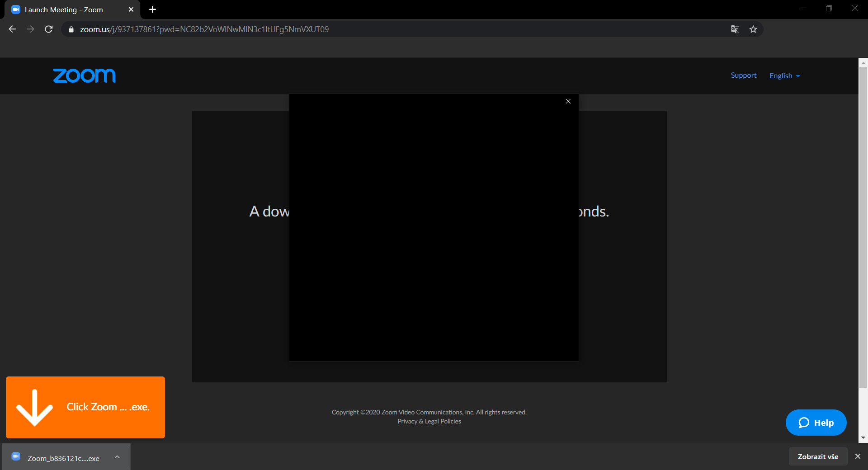Click Zobrazit vše to show all downloads
The width and height of the screenshot is (868, 470).
[x=818, y=456]
